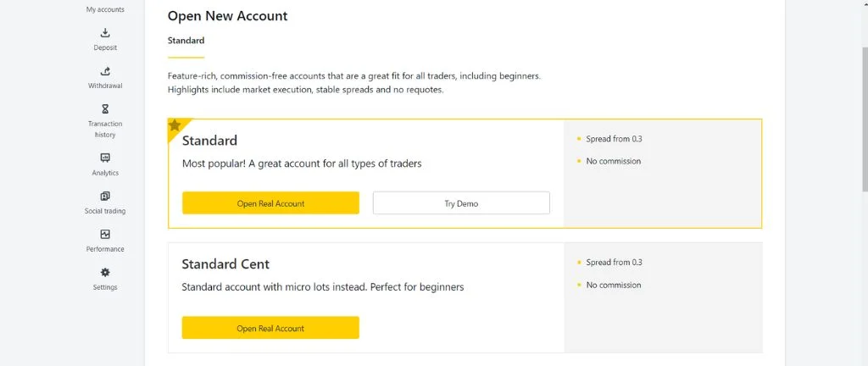Select the Standard account type tab
This screenshot has width=868, height=366.
186,40
